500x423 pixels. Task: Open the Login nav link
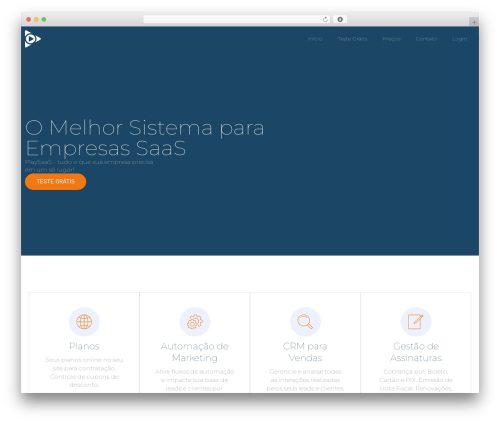pos(459,39)
